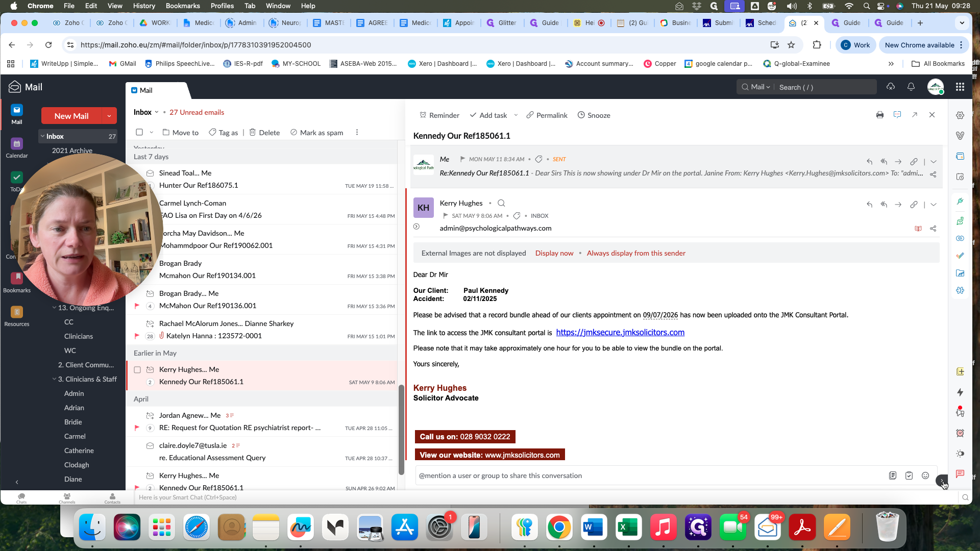The height and width of the screenshot is (551, 980).
Task: Toggle select-all emails checkbox
Action: (x=139, y=133)
